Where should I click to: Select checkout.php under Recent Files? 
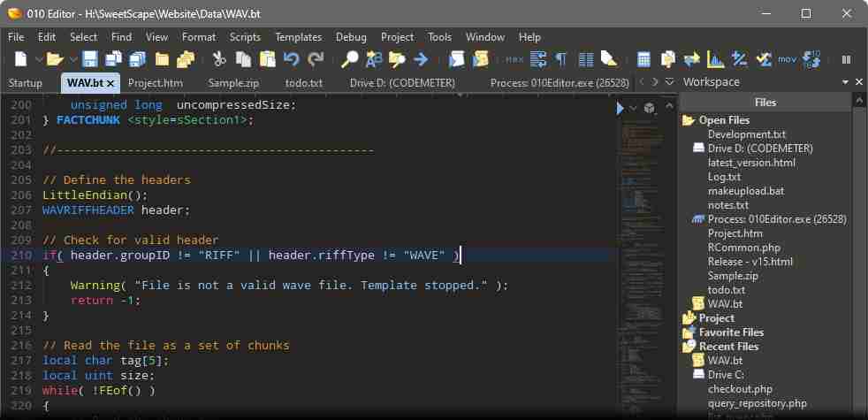click(740, 389)
